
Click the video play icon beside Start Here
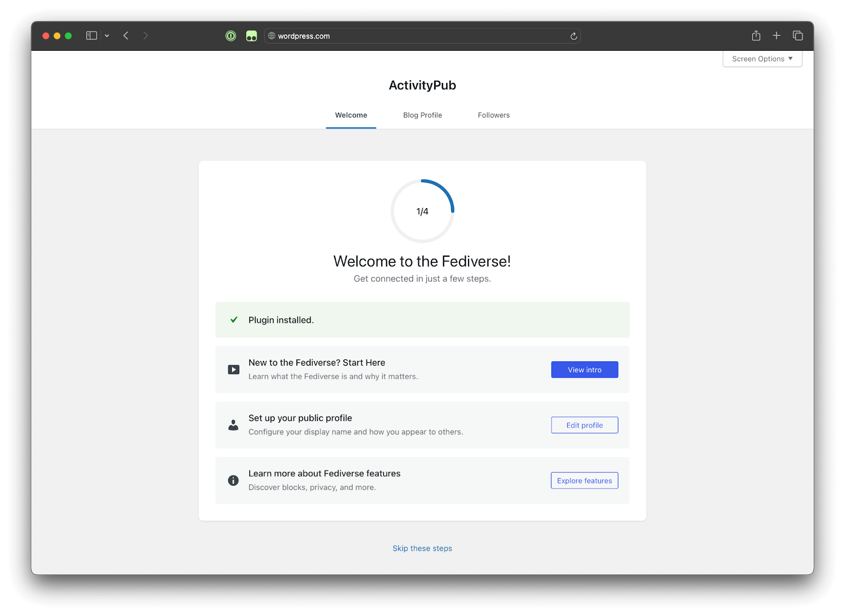pos(233,369)
